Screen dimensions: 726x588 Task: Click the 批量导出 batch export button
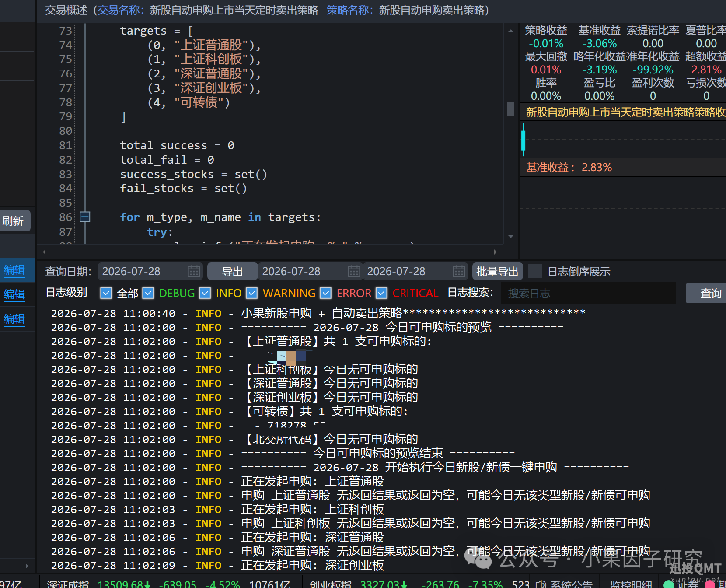coord(497,272)
